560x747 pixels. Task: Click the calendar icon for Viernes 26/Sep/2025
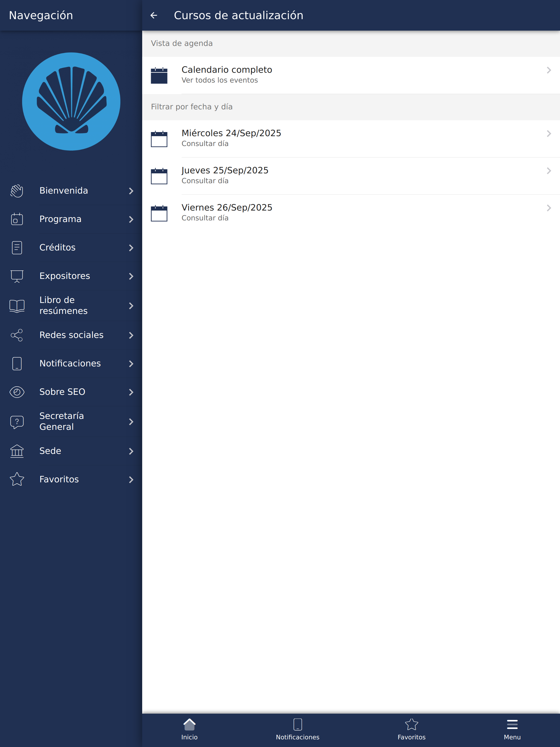(x=159, y=213)
